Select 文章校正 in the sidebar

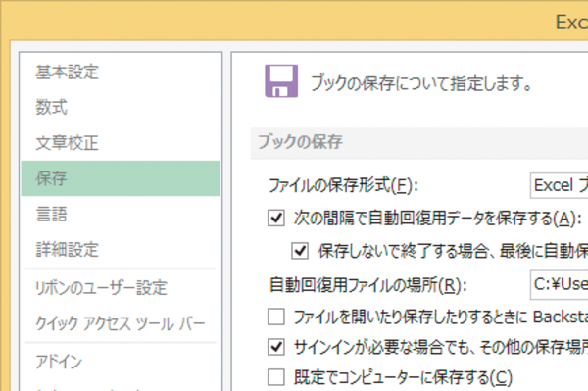tap(120, 142)
